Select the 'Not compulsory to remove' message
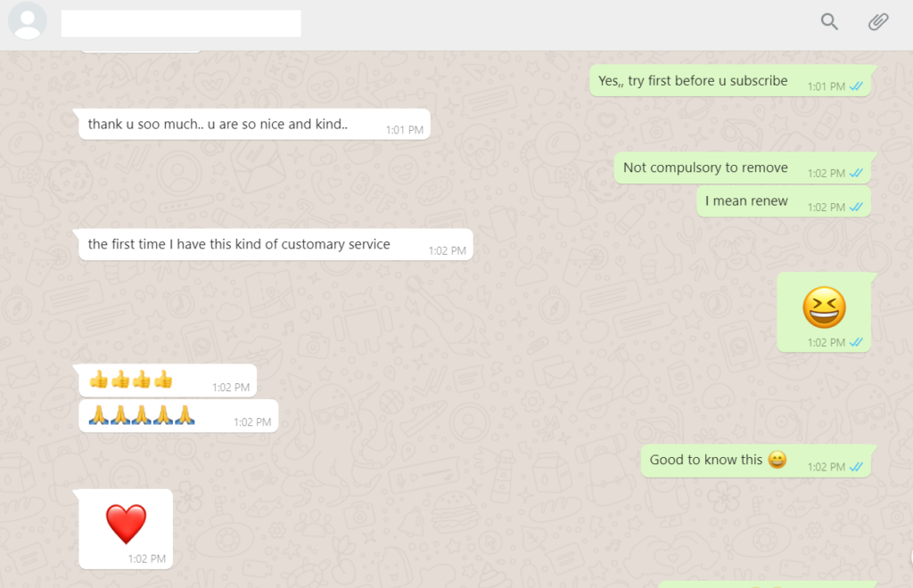Viewport: 913px width, 588px height. pyautogui.click(x=743, y=167)
